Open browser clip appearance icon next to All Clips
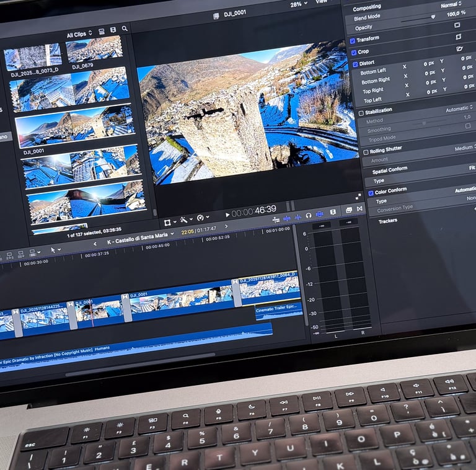 (x=102, y=31)
